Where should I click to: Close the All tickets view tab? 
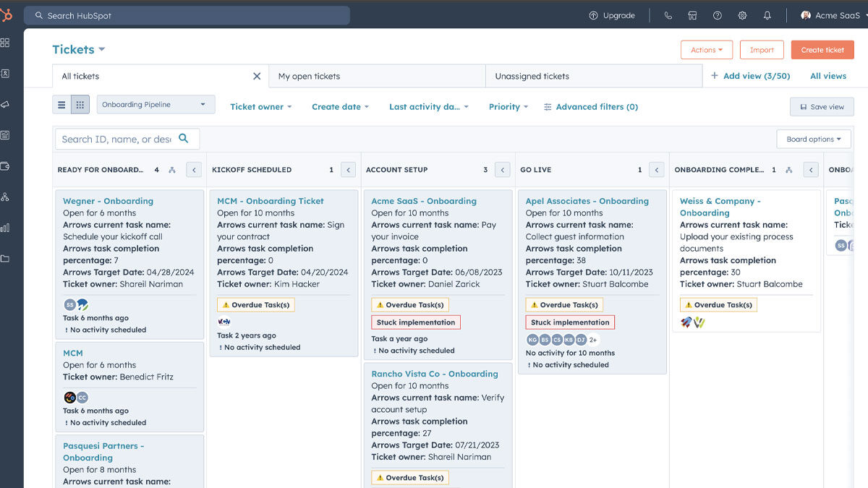(x=257, y=76)
